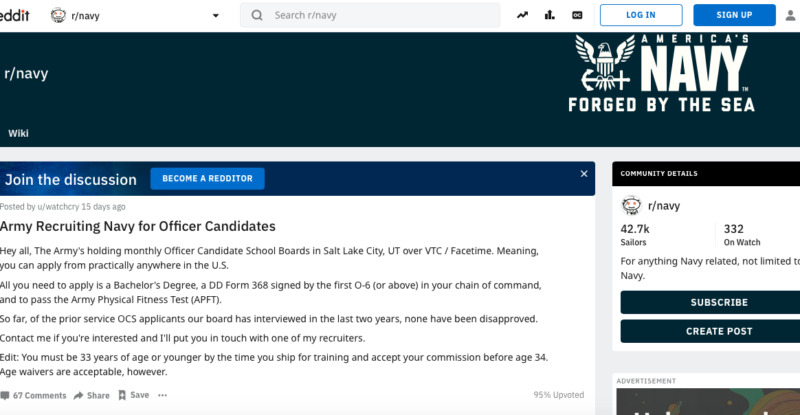The height and width of the screenshot is (415, 800).
Task: Click the Sign Up button
Action: 734,15
